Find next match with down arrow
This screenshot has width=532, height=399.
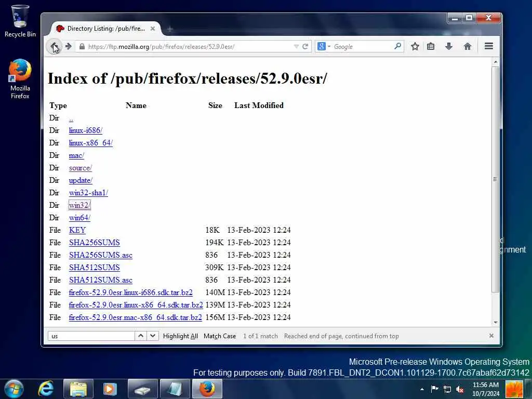click(153, 336)
